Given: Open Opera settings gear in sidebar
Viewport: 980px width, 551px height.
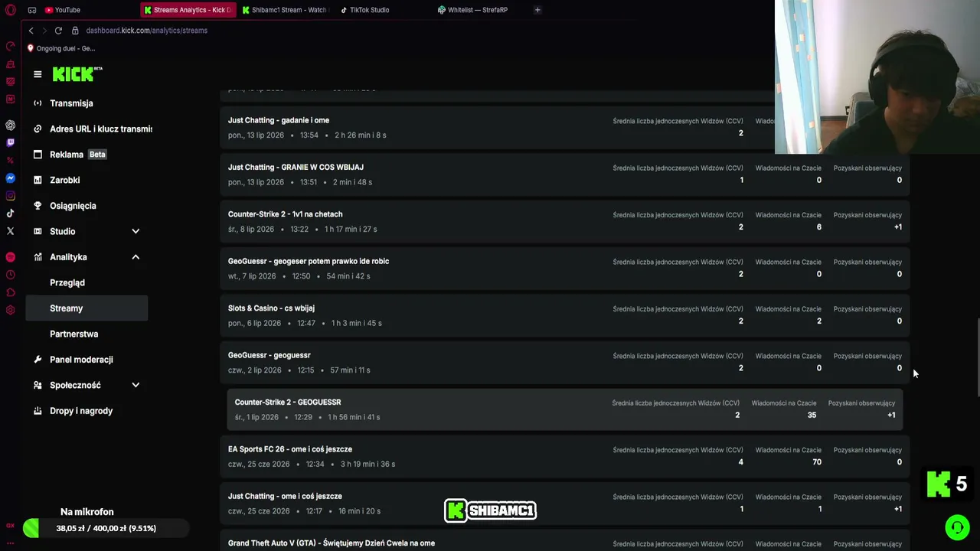Looking at the screenshot, I should click(10, 310).
